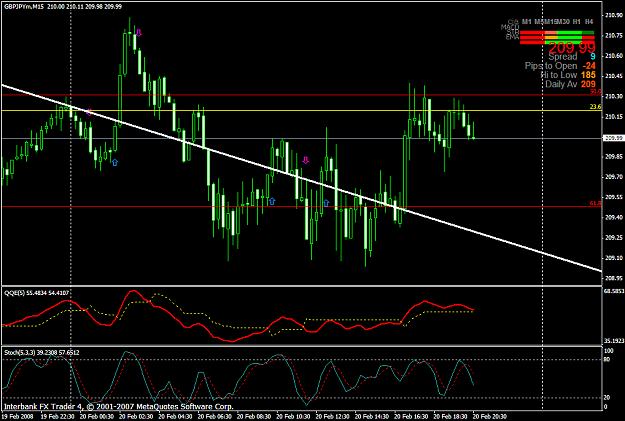
Task: Click the magenta sell arrow near the 210.75 peak
Action: click(x=139, y=33)
